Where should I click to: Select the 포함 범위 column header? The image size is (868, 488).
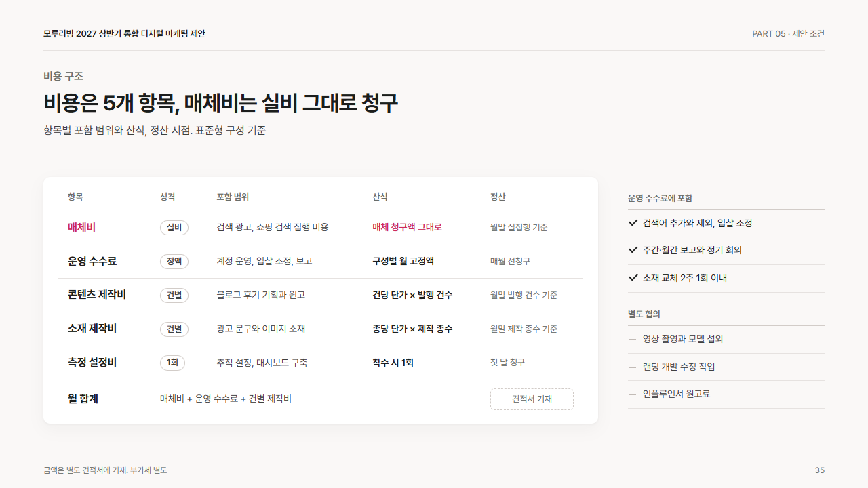coord(233,197)
